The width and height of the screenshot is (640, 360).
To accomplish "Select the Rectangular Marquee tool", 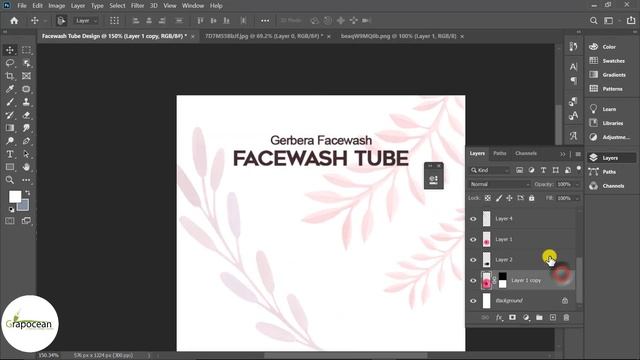I will (x=26, y=50).
